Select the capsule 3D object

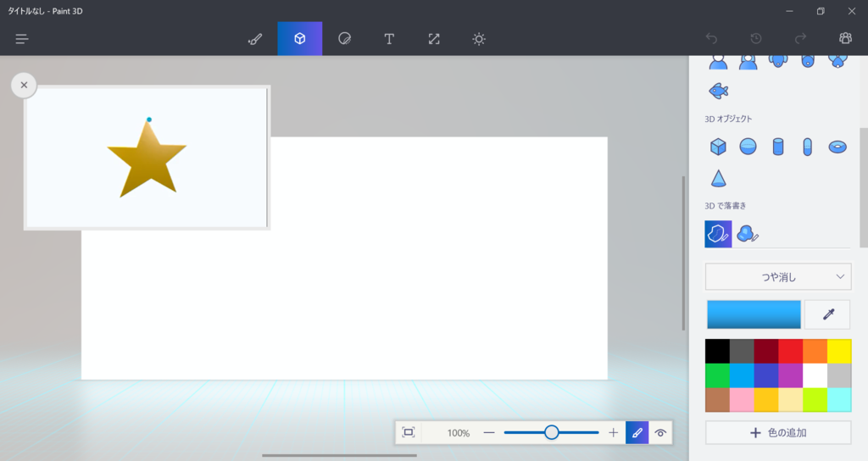point(807,147)
